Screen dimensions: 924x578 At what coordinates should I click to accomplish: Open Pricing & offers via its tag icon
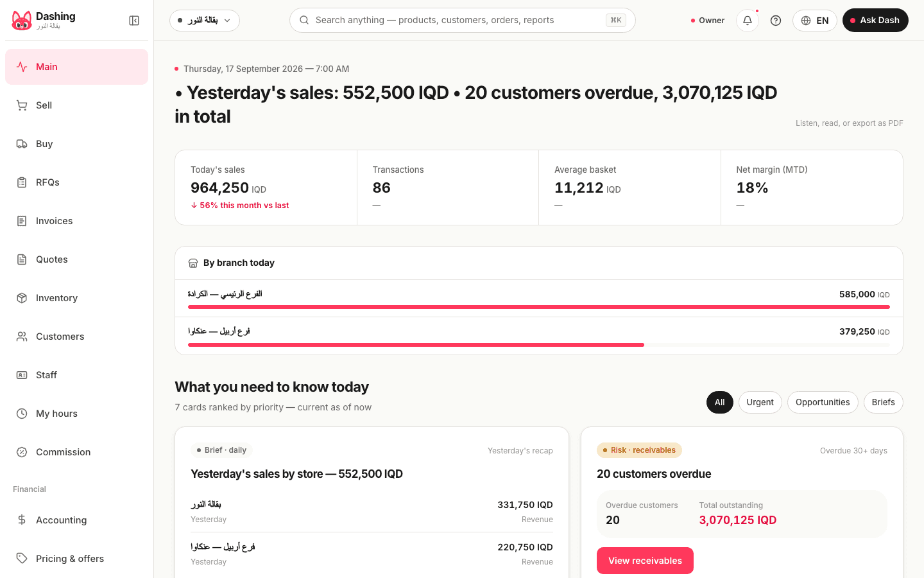pos(22,559)
